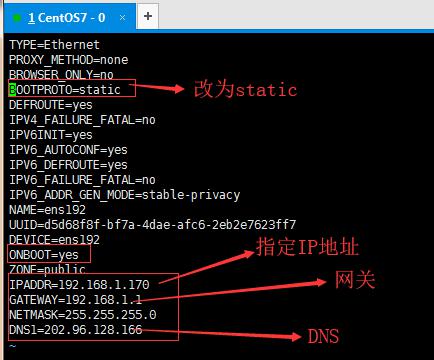Click the NAME=ens192 line

pos(47,210)
